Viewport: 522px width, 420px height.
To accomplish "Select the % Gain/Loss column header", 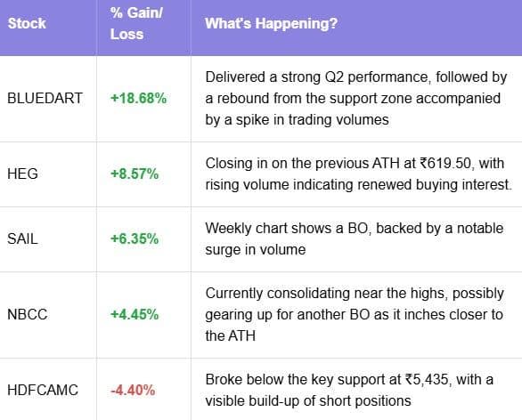I will click(136, 24).
